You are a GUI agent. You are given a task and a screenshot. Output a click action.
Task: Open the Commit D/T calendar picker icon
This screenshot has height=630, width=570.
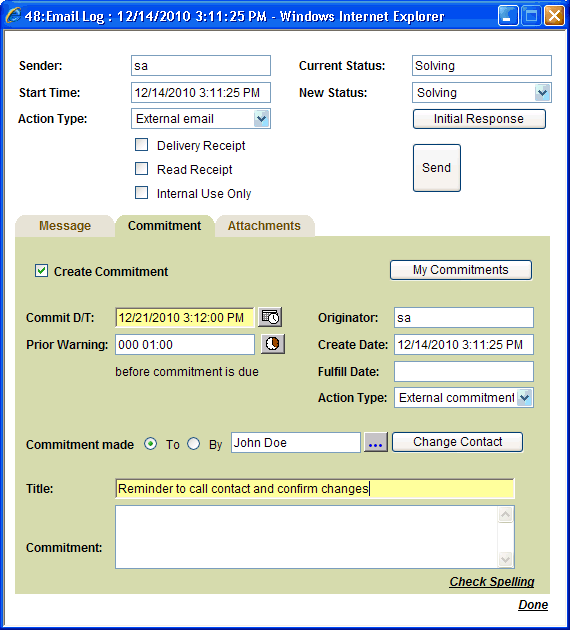coord(270,317)
